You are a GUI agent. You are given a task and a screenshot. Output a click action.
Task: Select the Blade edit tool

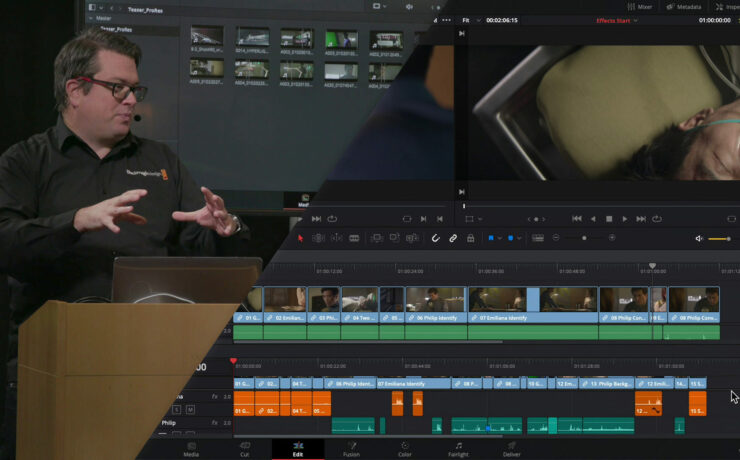354,238
